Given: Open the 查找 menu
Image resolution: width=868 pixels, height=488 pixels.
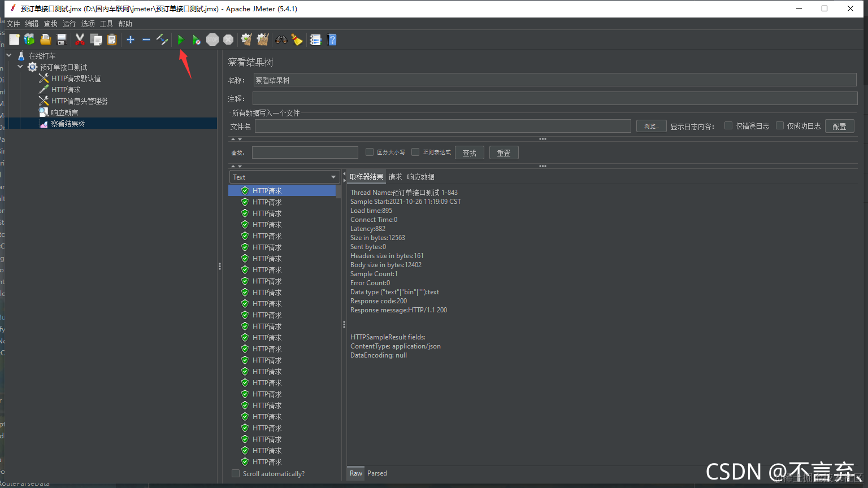Looking at the screenshot, I should click(x=50, y=24).
